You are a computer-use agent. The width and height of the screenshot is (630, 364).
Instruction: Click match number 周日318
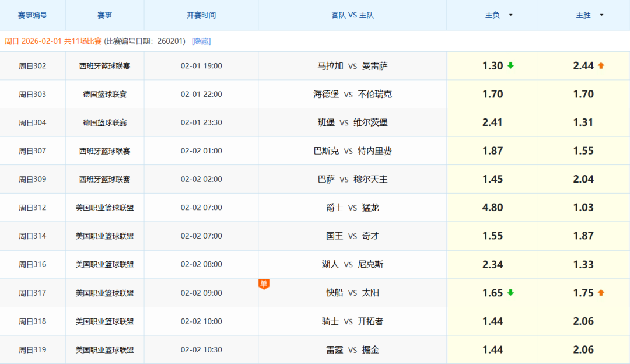point(33,321)
